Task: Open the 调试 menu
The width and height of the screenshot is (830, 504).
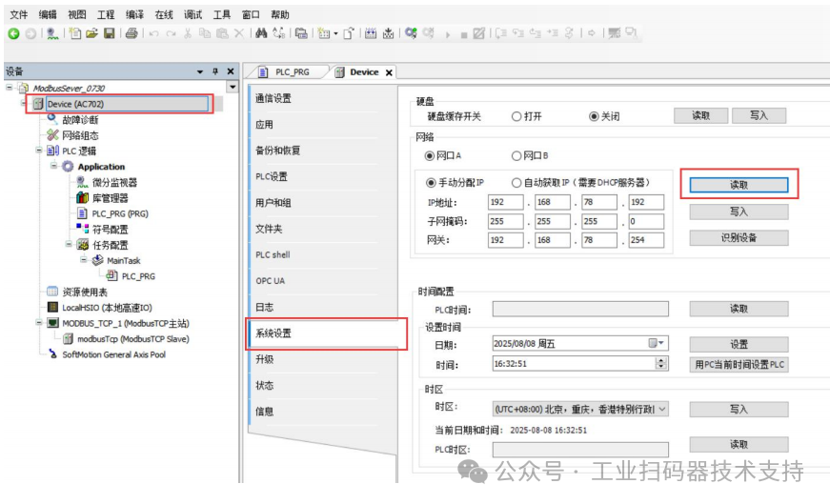Action: (192, 15)
